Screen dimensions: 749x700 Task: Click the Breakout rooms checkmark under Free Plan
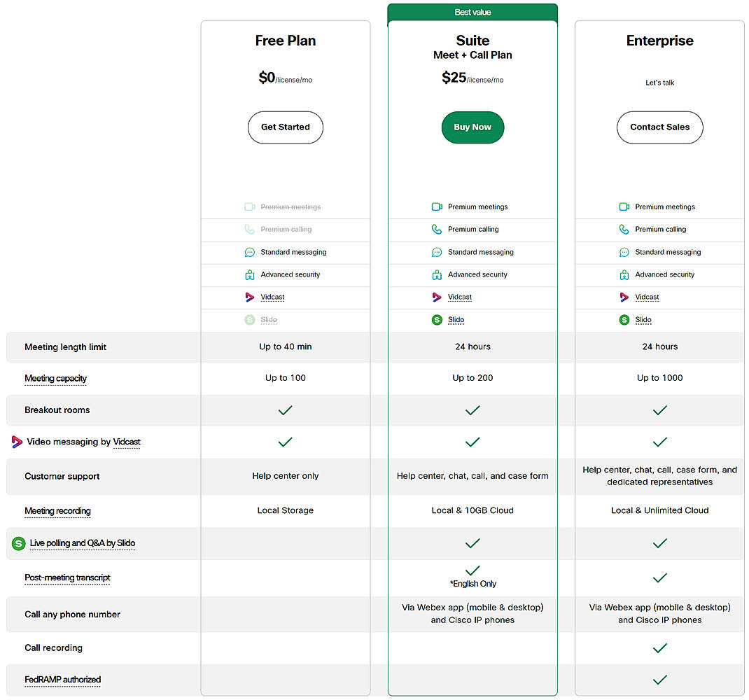coord(285,410)
